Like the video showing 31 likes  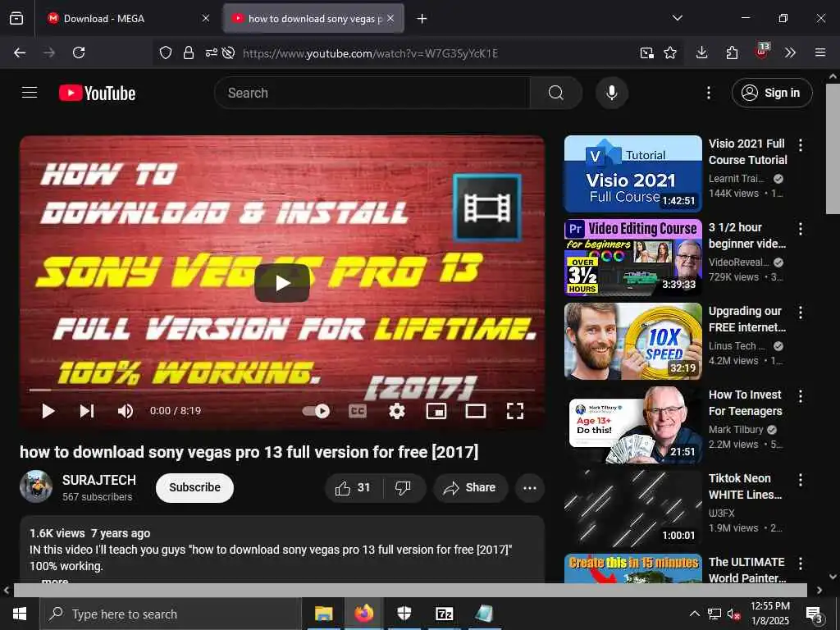tap(353, 487)
